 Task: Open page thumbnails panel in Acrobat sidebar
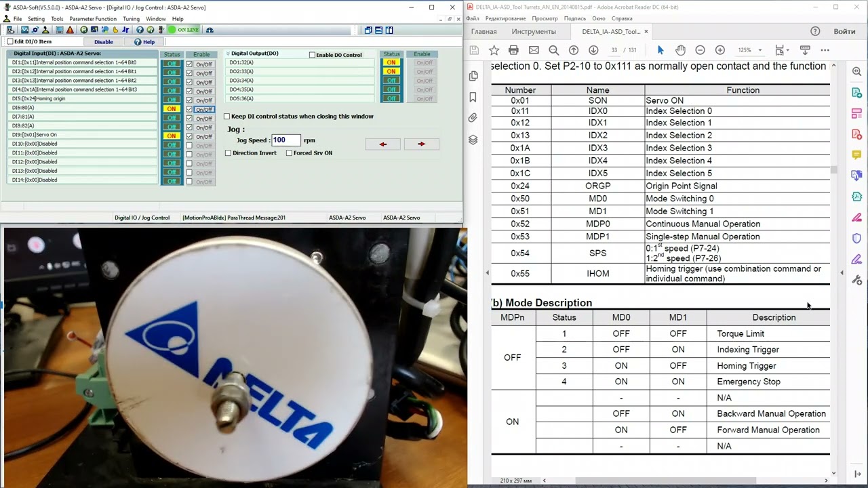[473, 76]
